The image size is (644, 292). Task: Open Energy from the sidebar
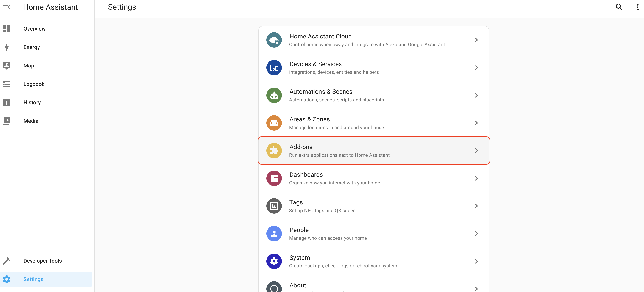[32, 47]
